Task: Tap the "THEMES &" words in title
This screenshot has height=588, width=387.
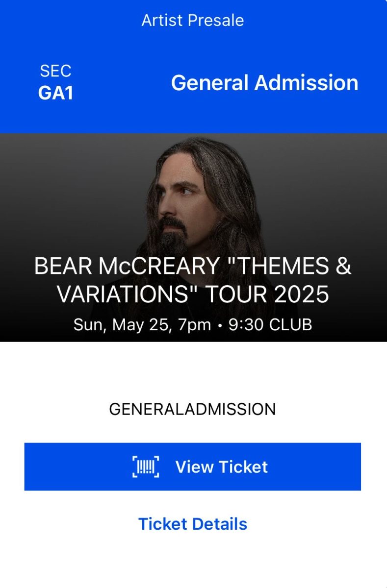Action: [x=289, y=267]
